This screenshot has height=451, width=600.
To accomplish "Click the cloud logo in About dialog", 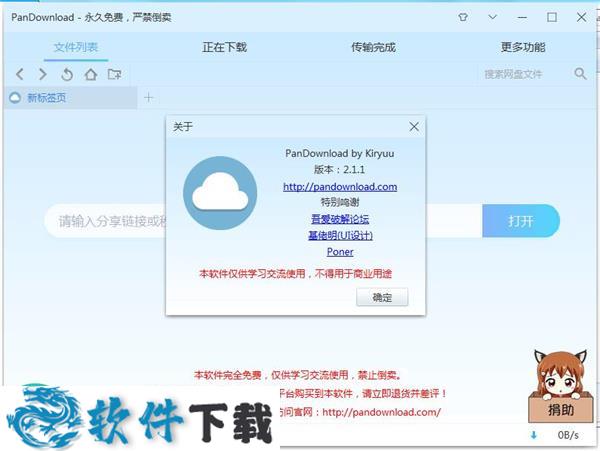I will (220, 193).
